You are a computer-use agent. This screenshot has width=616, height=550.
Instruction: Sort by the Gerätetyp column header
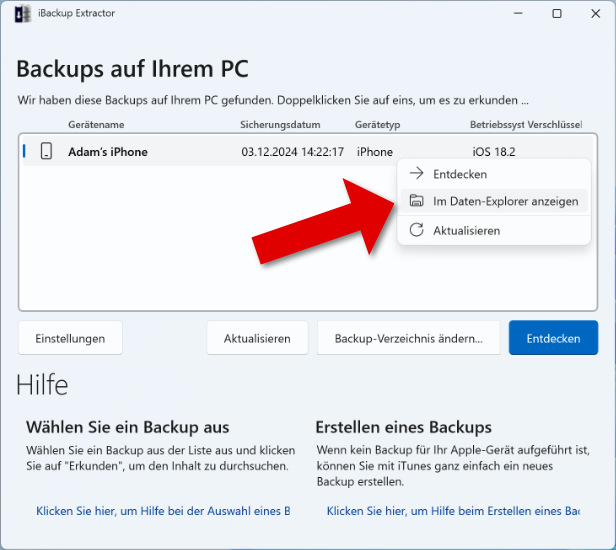coord(378,125)
